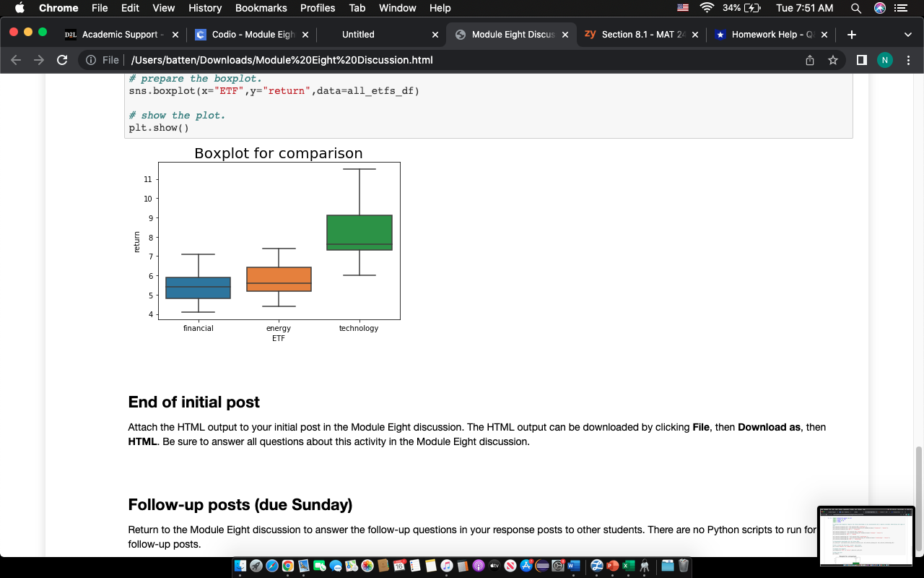Launch Microsoft Excel from the Dock

point(627,566)
